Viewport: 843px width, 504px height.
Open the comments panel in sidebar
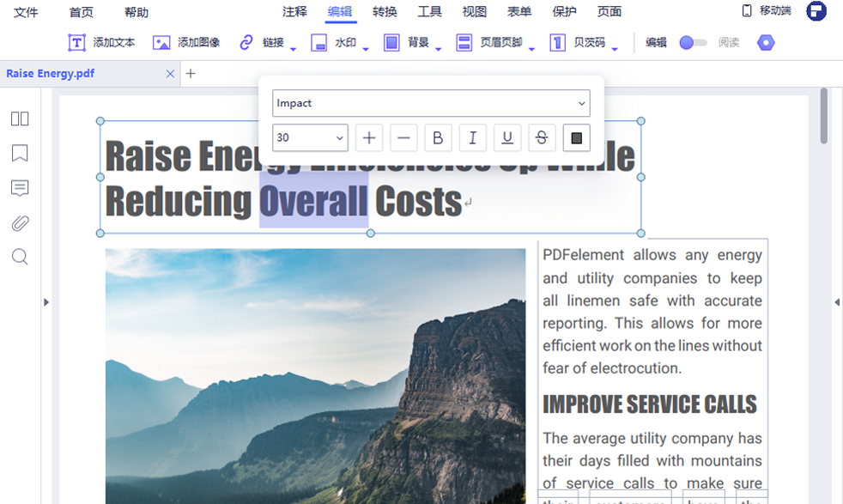[20, 188]
